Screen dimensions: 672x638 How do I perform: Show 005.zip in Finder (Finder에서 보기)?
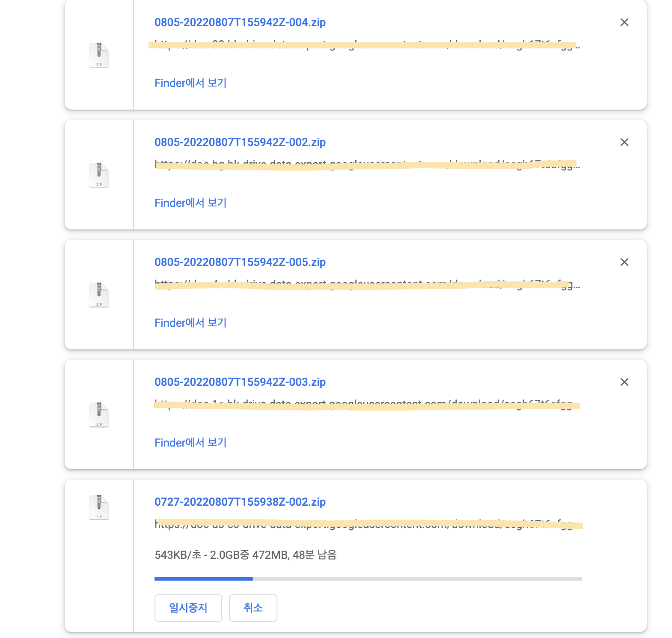pyautogui.click(x=190, y=322)
